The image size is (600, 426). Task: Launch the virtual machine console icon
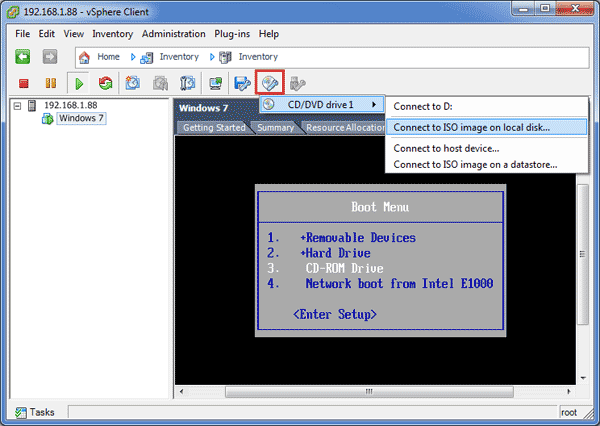[x=215, y=83]
